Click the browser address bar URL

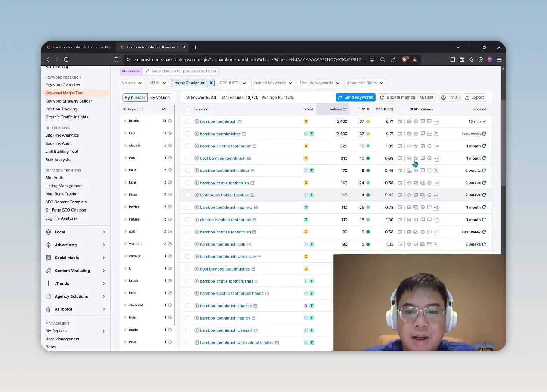click(250, 59)
